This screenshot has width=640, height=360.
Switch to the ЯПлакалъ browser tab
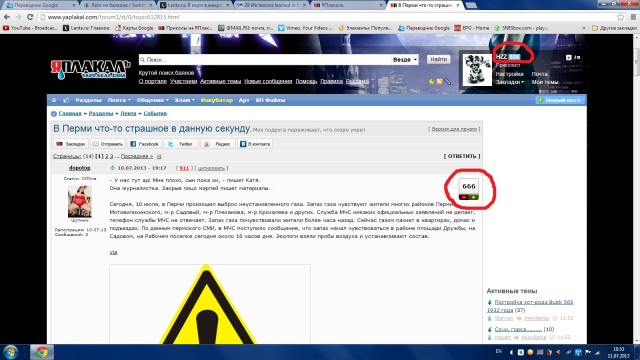pos(349,5)
